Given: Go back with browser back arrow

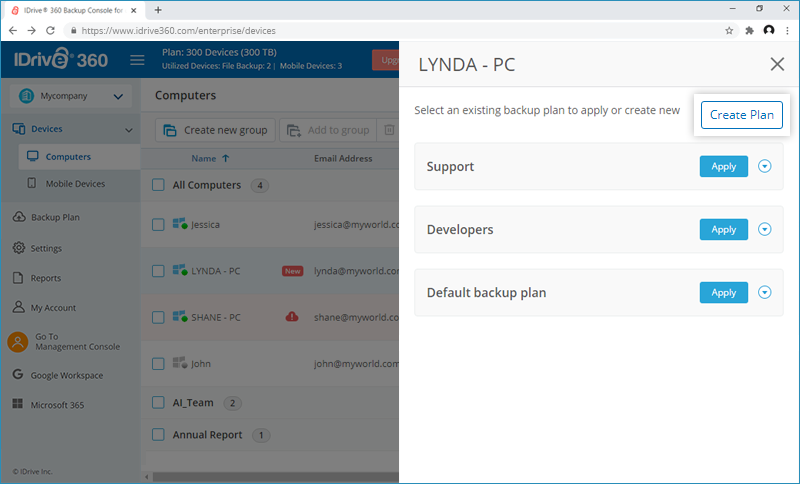Looking at the screenshot, I should pos(13,31).
